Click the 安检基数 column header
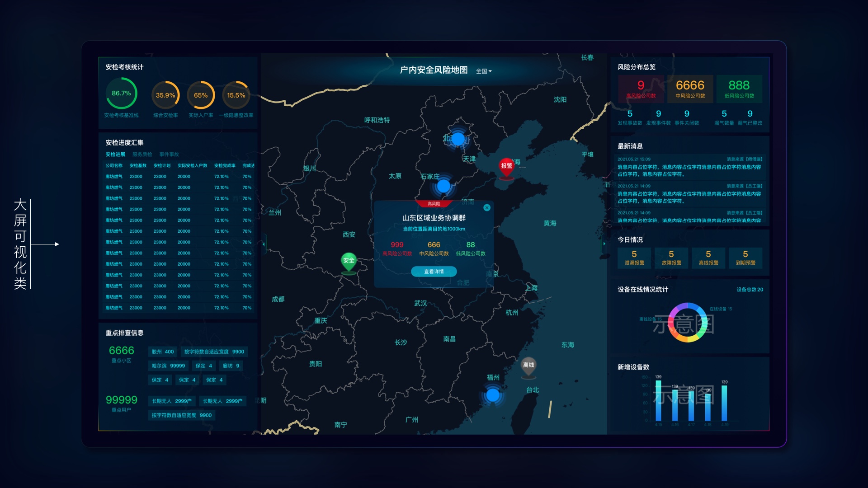Image resolution: width=868 pixels, height=488 pixels. tap(138, 165)
